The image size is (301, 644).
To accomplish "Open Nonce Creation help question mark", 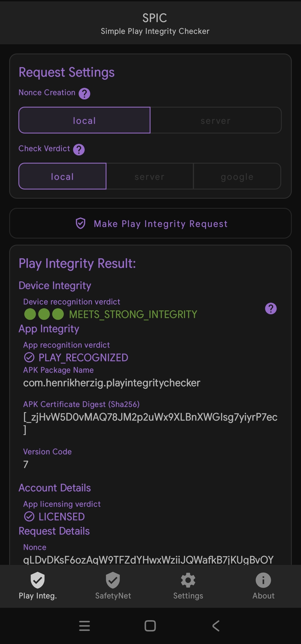I will pyautogui.click(x=84, y=94).
